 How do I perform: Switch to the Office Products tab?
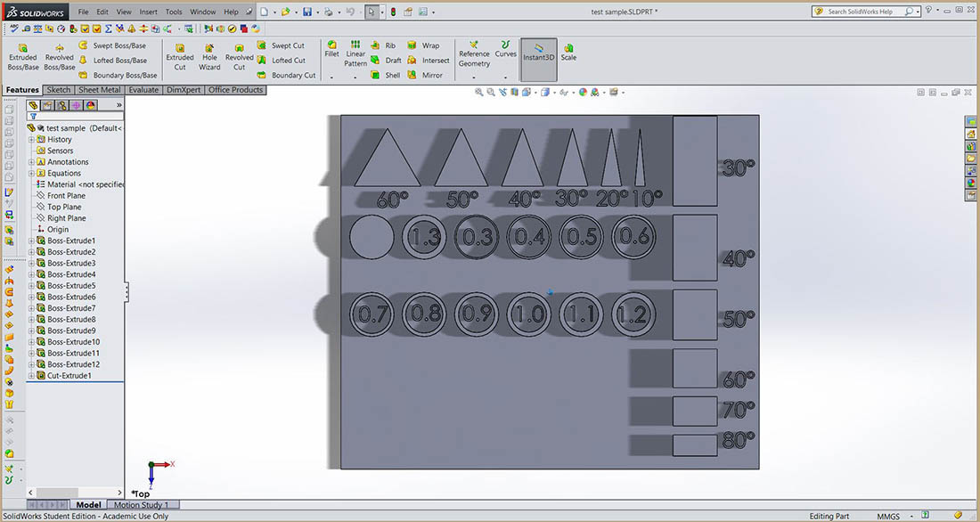tap(235, 89)
